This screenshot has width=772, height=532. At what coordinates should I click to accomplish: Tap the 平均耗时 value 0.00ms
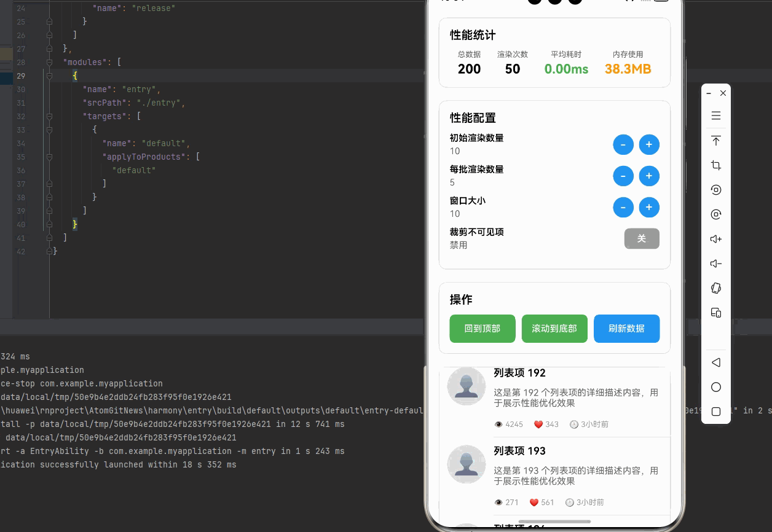pyautogui.click(x=566, y=69)
